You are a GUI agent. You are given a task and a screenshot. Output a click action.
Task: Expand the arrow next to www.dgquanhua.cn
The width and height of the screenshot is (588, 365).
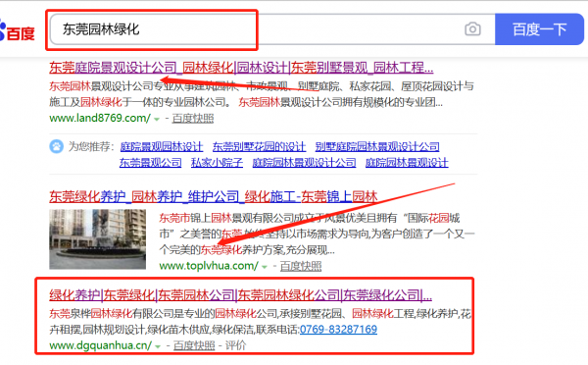(158, 346)
